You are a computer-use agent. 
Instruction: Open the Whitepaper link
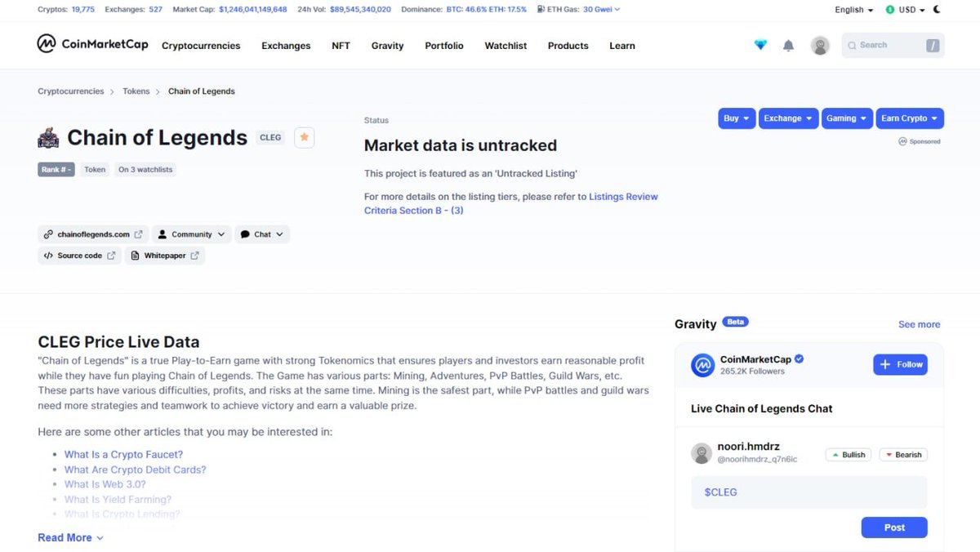pos(165,256)
